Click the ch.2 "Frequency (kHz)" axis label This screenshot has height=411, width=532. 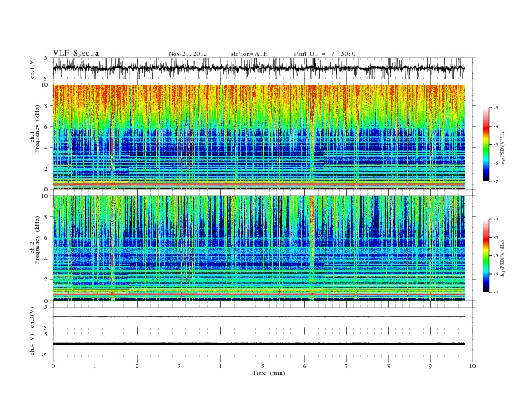[x=38, y=240]
